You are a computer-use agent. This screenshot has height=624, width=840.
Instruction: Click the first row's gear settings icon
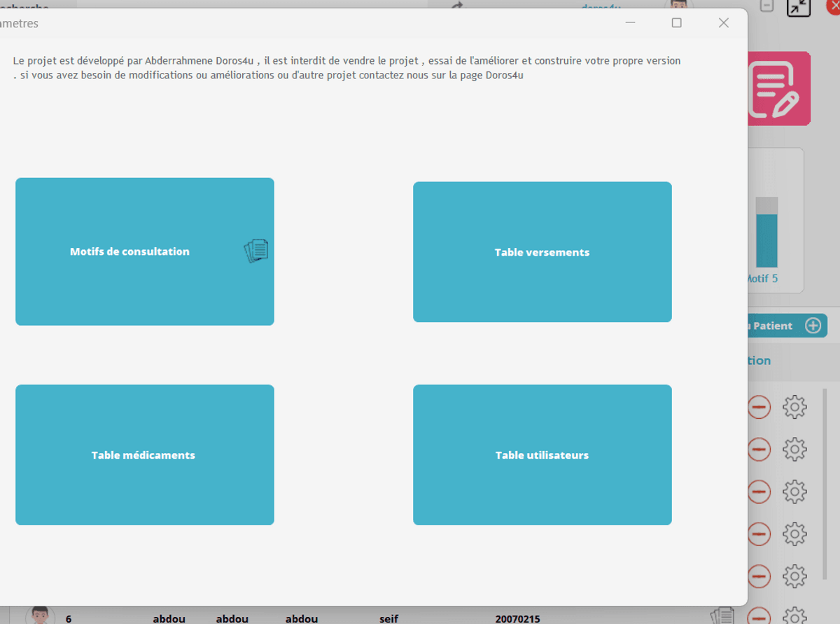click(x=794, y=407)
